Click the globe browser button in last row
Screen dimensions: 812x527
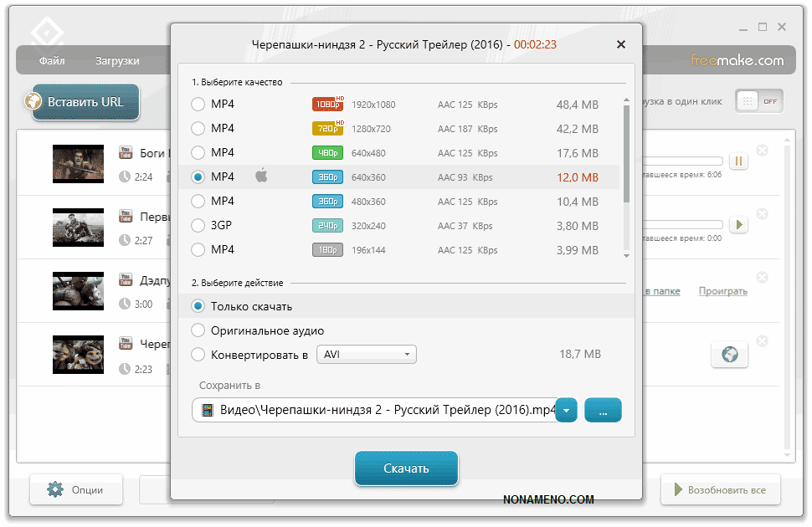pos(729,355)
